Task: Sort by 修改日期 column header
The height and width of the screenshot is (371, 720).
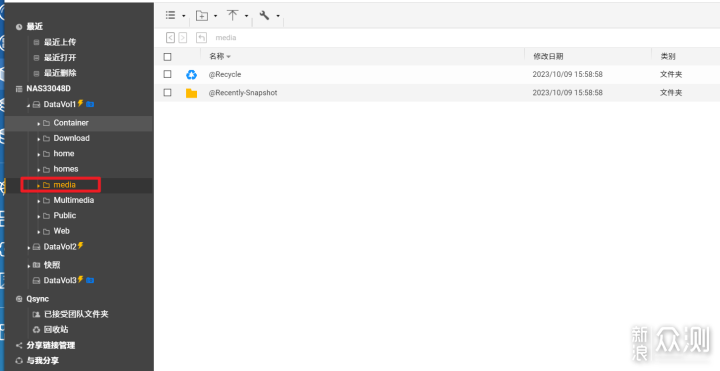Action: (548, 56)
